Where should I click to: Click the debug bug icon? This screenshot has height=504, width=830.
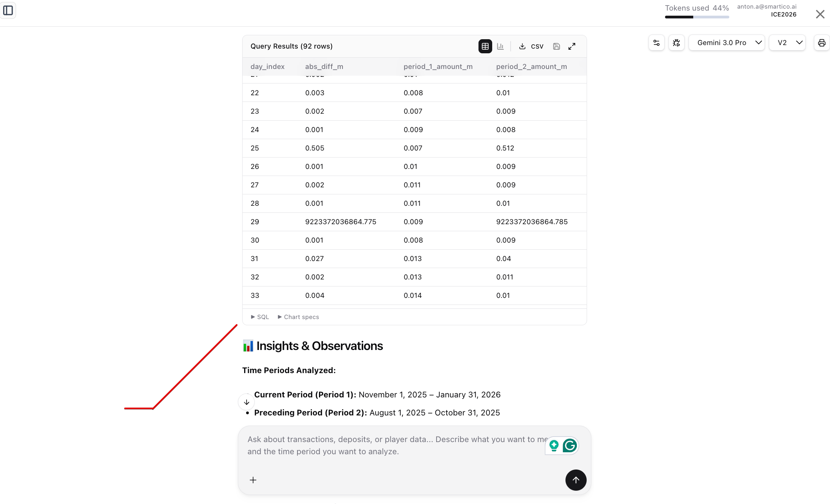tap(676, 43)
